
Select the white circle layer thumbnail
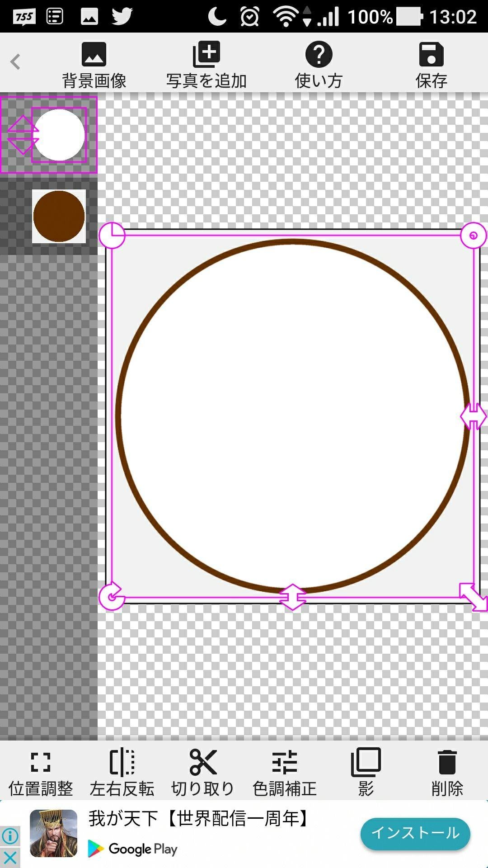pos(59,135)
